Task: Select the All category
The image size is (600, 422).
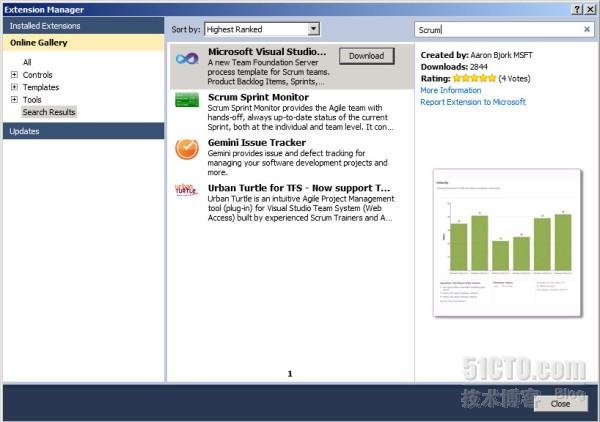Action: tap(27, 62)
